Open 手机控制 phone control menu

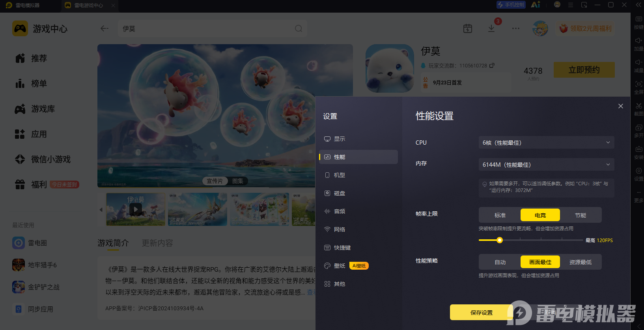click(511, 5)
